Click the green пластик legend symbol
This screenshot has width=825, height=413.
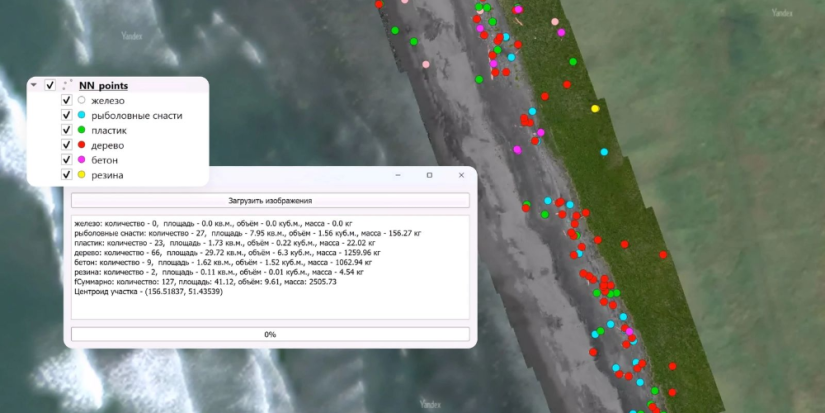coord(81,129)
